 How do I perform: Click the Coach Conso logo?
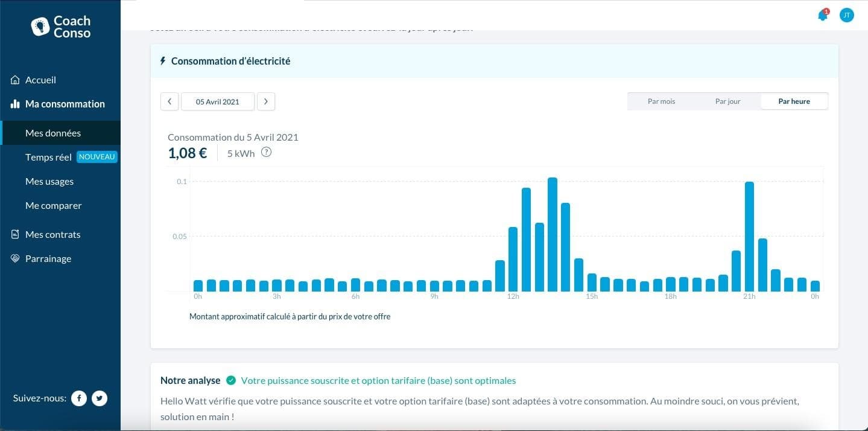[x=61, y=27]
